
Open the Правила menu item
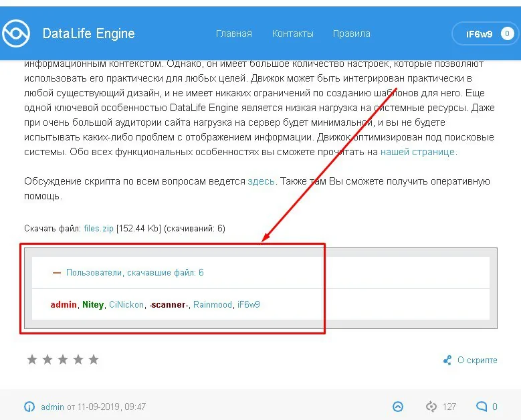point(352,33)
